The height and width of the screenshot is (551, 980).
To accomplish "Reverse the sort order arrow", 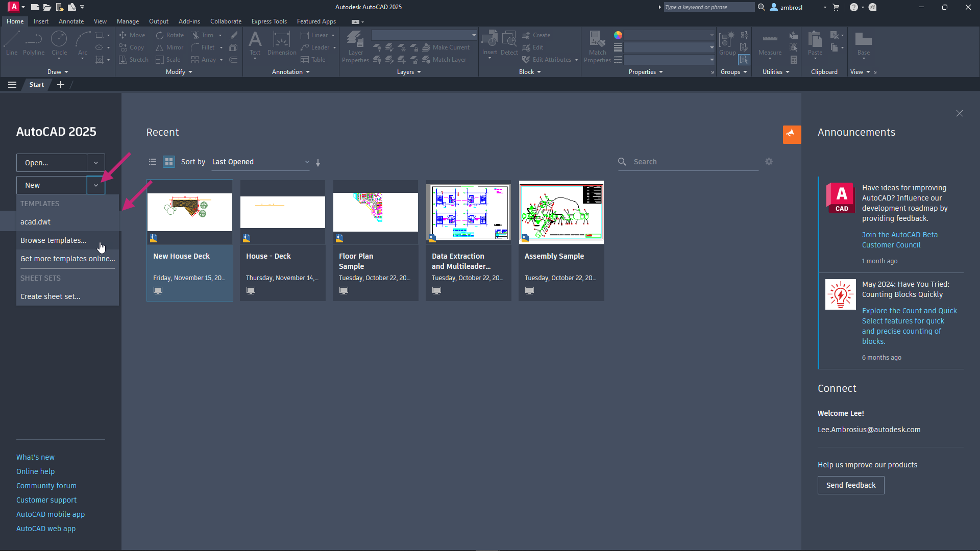I will tap(318, 163).
